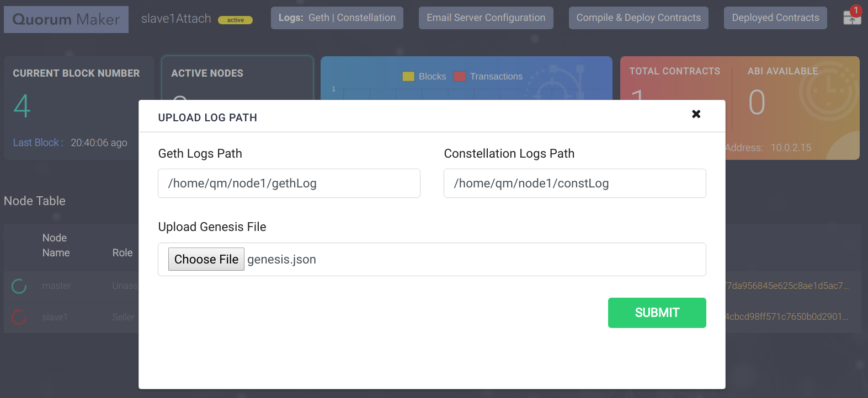This screenshot has height=398, width=868.
Task: Edit the Geth Logs Path field
Action: click(289, 183)
